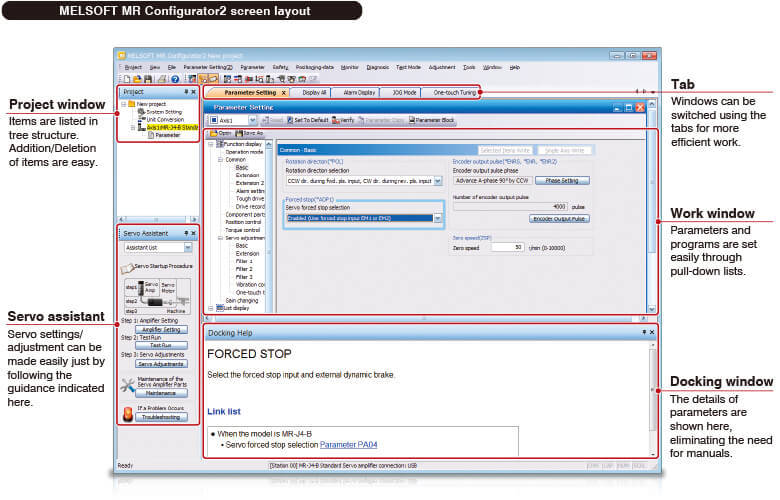Pin the Servo Assistant panel
The height and width of the screenshot is (500, 780).
(x=186, y=231)
